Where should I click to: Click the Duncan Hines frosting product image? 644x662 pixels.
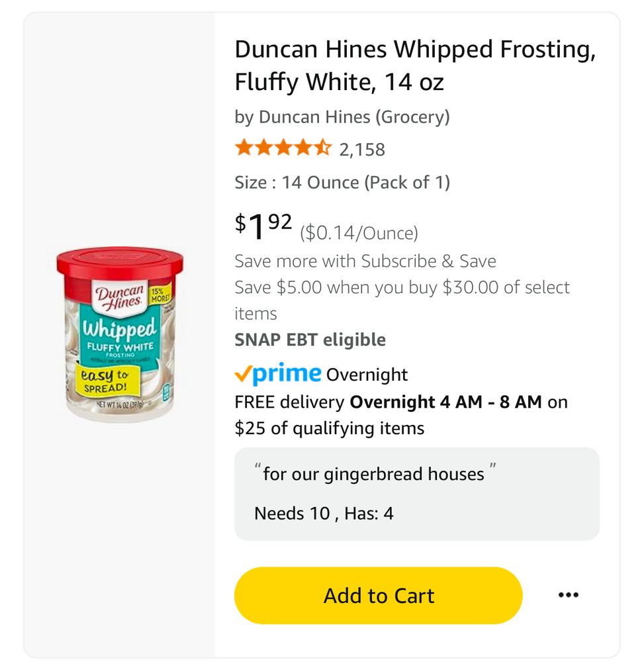pos(119,335)
